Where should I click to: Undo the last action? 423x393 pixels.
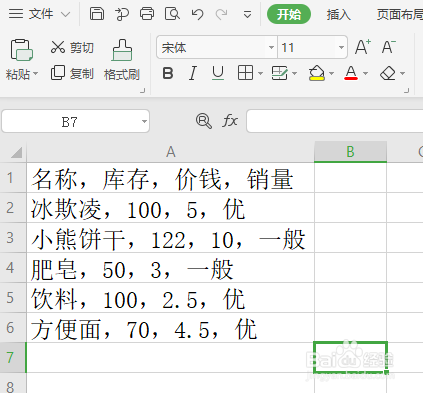tap(197, 14)
